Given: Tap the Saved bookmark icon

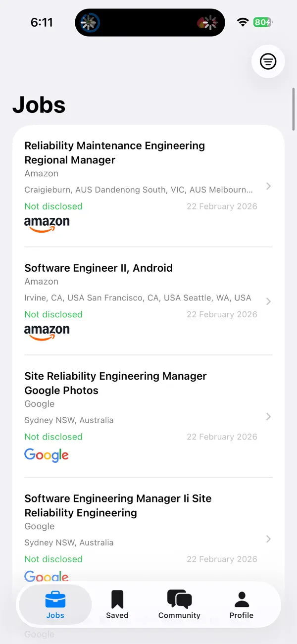Looking at the screenshot, I should click(x=117, y=599).
